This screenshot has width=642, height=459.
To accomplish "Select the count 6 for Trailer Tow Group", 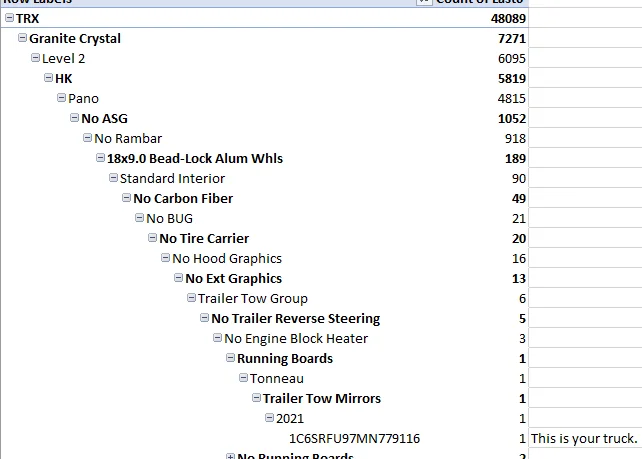I will 522,299.
